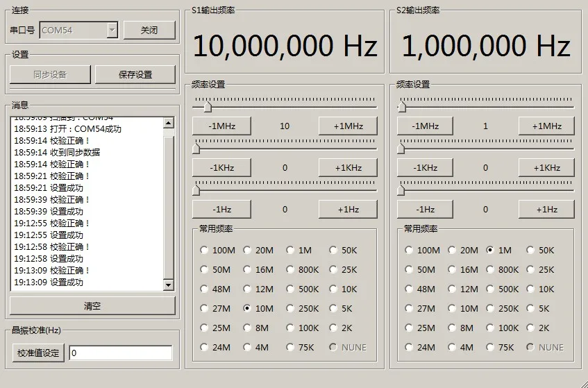The image size is (588, 388).
Task: Click the message log scroll-up arrow
Action: tap(169, 123)
